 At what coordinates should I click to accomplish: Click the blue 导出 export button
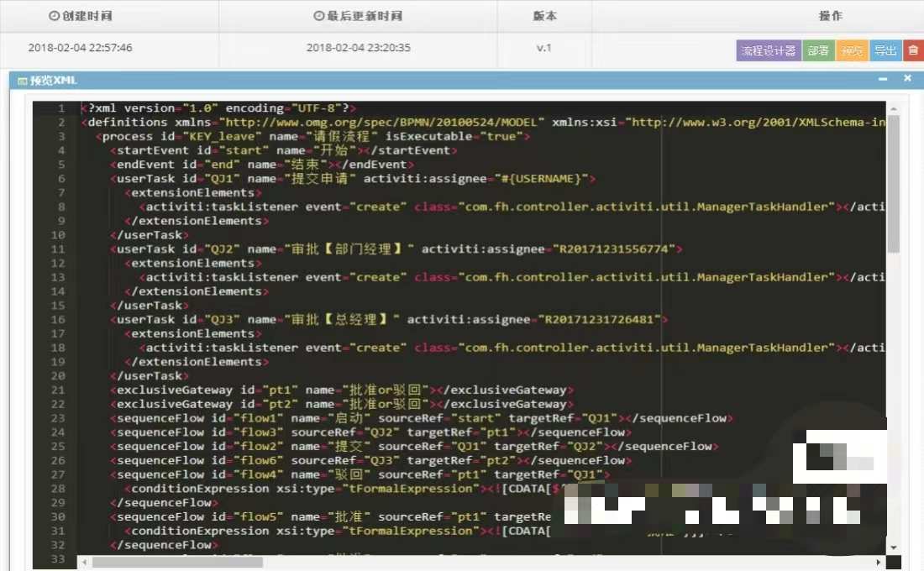coord(885,50)
